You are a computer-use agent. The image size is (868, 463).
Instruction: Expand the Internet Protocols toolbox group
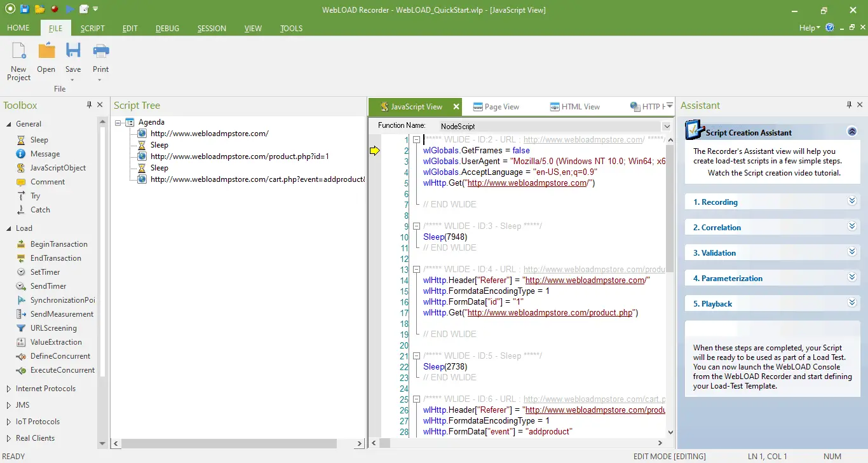(8, 389)
